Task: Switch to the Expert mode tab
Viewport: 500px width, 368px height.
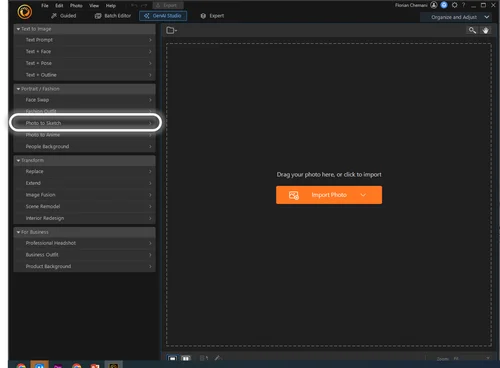Action: coord(212,16)
